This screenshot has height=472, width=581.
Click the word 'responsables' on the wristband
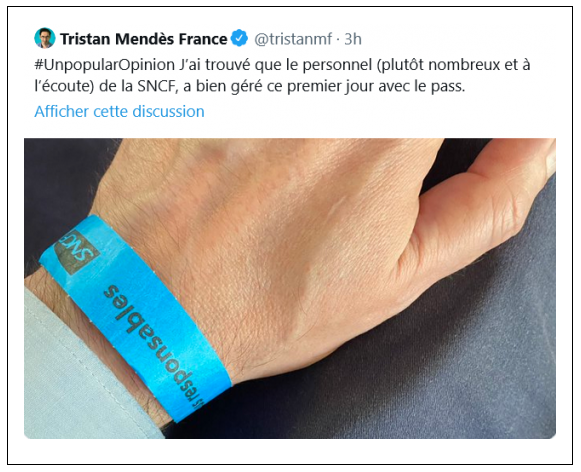point(154,345)
